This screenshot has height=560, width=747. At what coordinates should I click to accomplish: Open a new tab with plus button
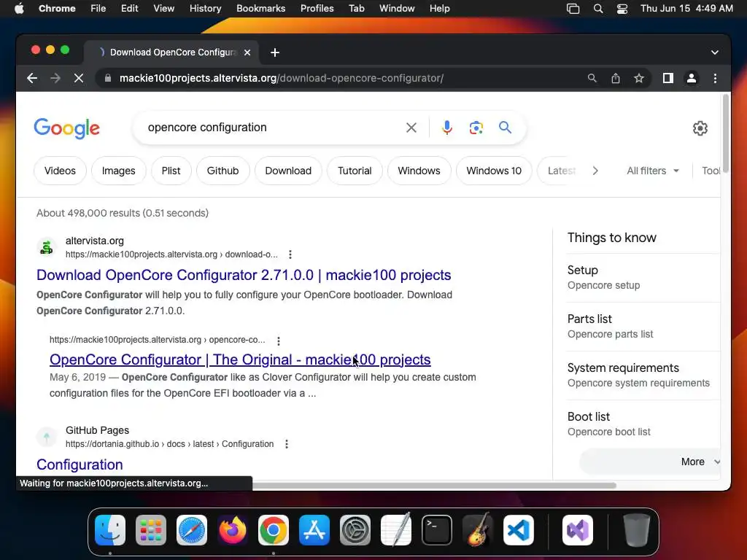275,52
